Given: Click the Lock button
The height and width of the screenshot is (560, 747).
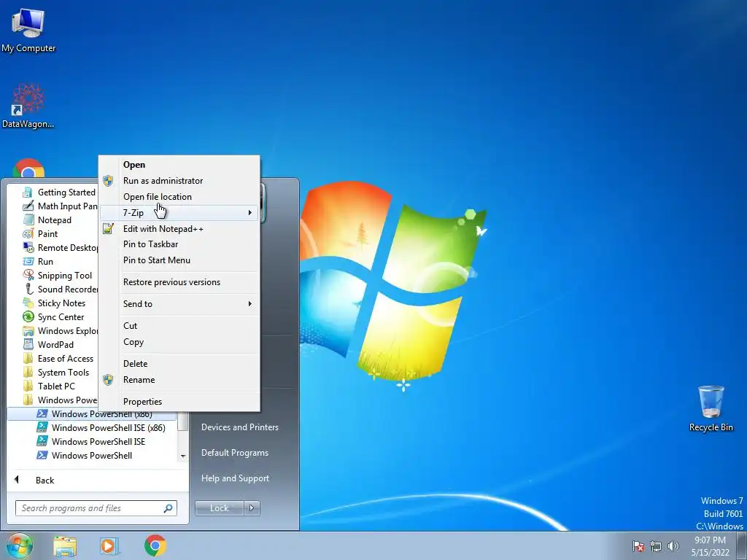Looking at the screenshot, I should click(220, 508).
